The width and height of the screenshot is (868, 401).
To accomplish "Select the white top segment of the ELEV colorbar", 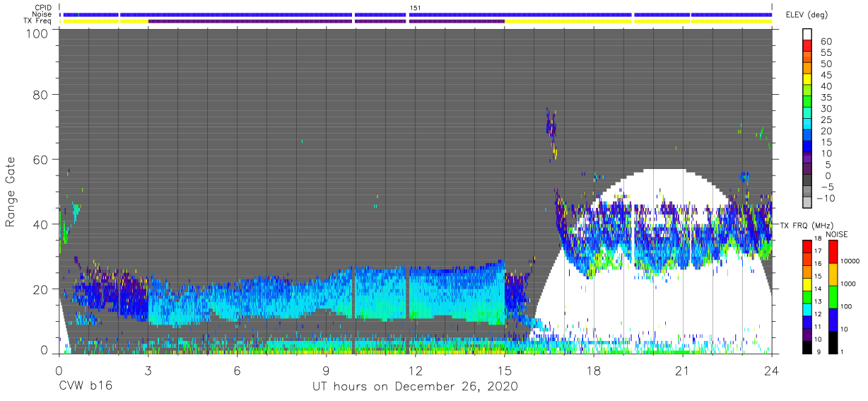I will coord(807,33).
